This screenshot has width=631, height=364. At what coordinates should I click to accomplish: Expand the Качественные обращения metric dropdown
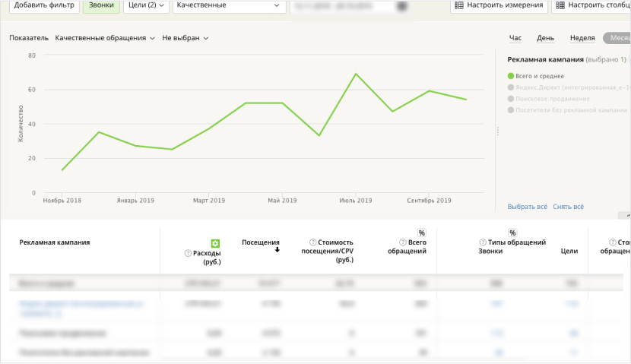click(x=105, y=38)
